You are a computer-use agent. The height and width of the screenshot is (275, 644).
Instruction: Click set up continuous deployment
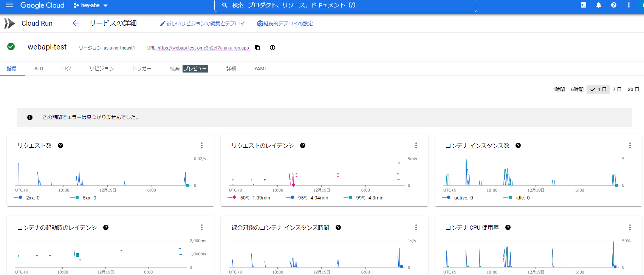coord(285,23)
